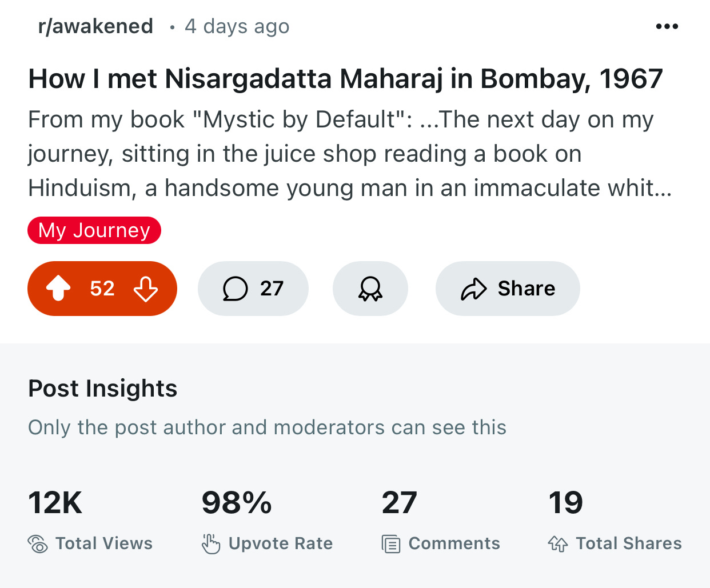Screen dimensions: 710x588
Task: Click the Comments list icon in insights
Action: pos(391,544)
